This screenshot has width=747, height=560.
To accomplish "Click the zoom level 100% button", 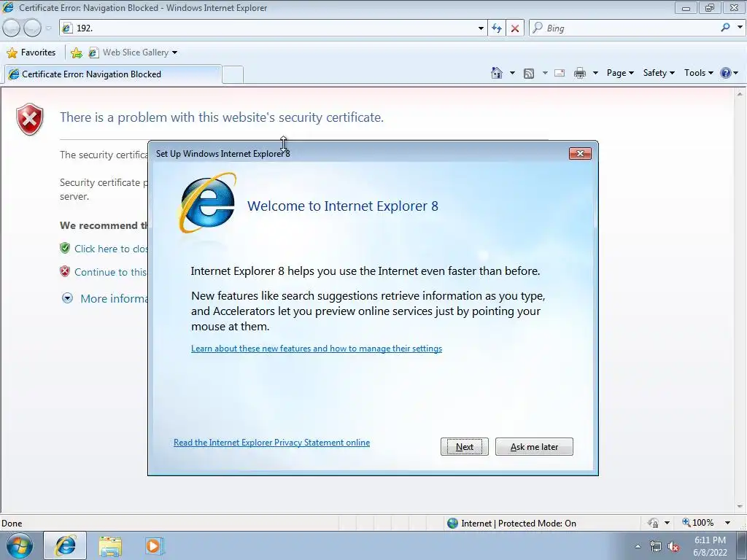I will pos(698,523).
